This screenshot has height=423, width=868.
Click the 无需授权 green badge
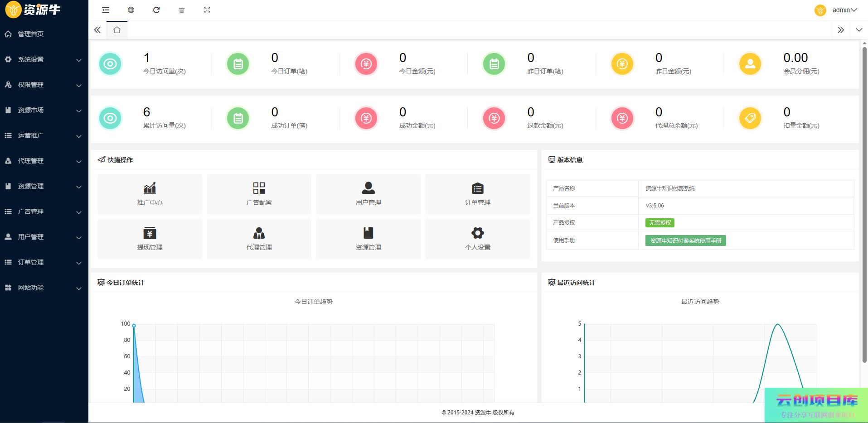pyautogui.click(x=659, y=223)
